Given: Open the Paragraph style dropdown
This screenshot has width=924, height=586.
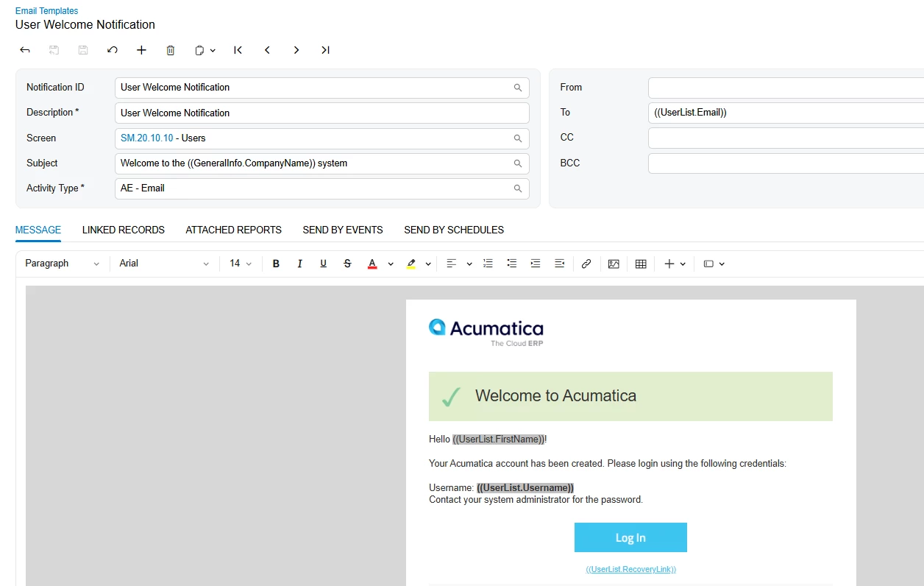Looking at the screenshot, I should tap(62, 264).
